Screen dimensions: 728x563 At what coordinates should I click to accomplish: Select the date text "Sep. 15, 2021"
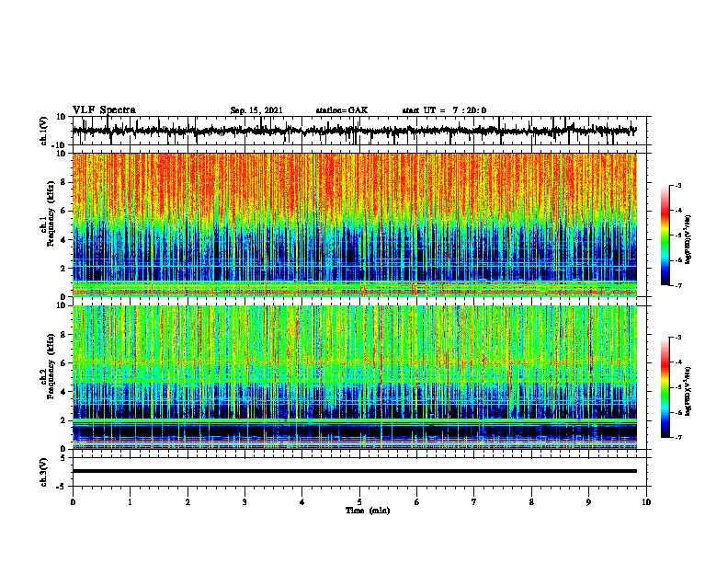pos(256,110)
